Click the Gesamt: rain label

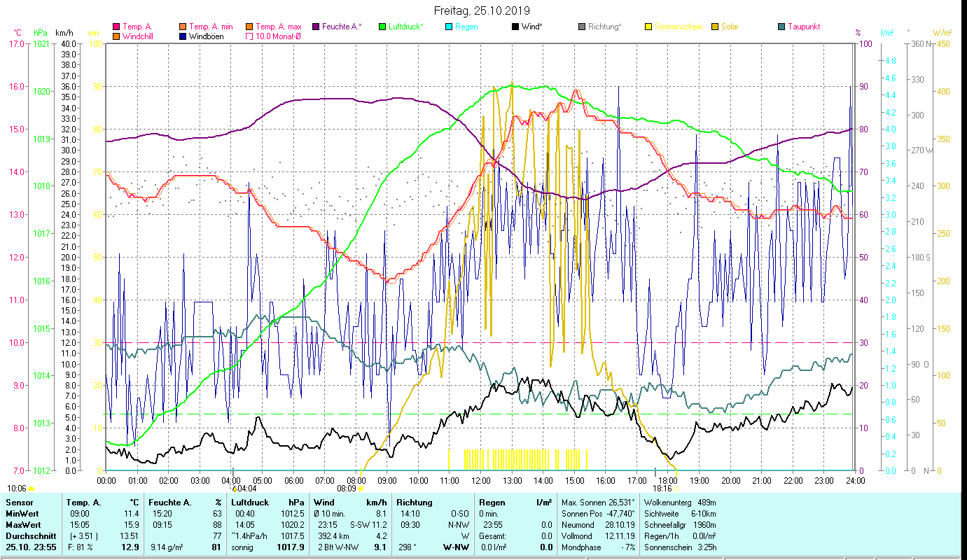tap(492, 536)
